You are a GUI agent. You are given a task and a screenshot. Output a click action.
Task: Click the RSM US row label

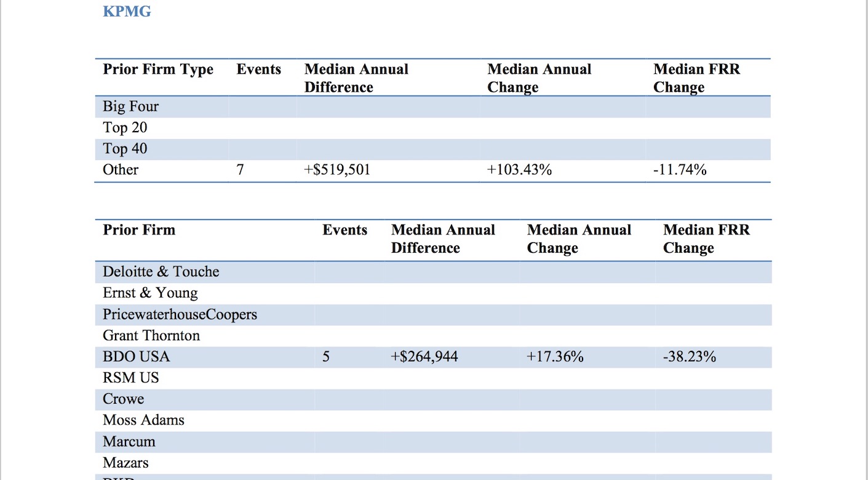click(130, 378)
